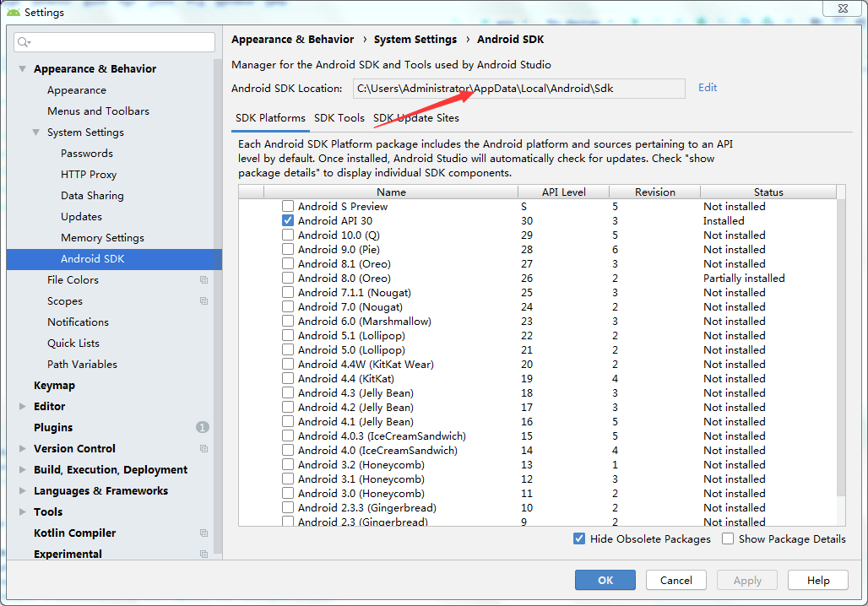The width and height of the screenshot is (868, 606).
Task: Open the Memory Settings page
Action: coord(102,237)
